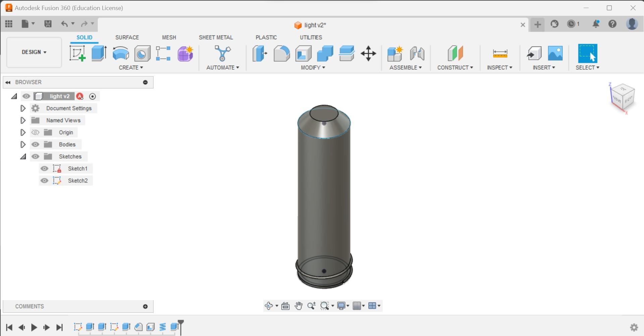Click the Design workspace switcher
Screen dimensions: 644x336
pos(34,52)
